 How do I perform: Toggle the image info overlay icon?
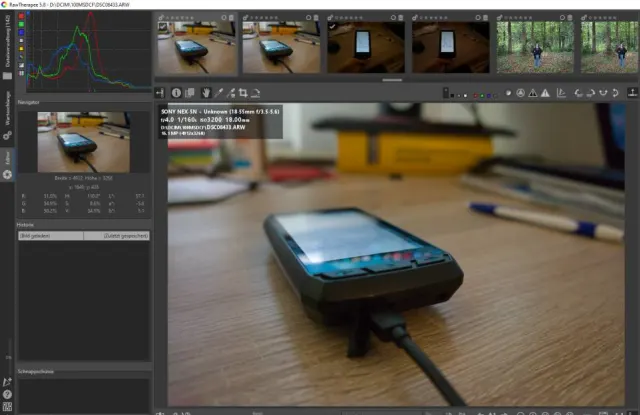(176, 93)
